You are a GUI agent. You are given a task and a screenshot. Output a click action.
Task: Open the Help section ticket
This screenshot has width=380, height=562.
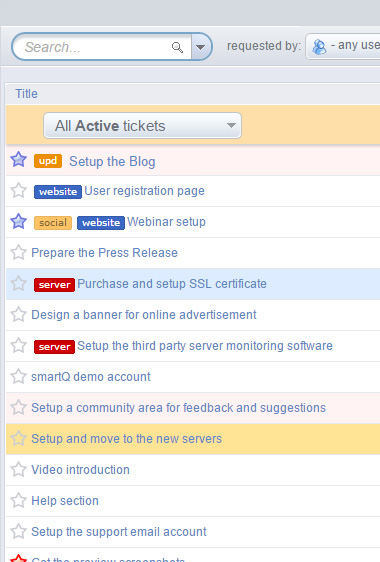click(x=65, y=501)
